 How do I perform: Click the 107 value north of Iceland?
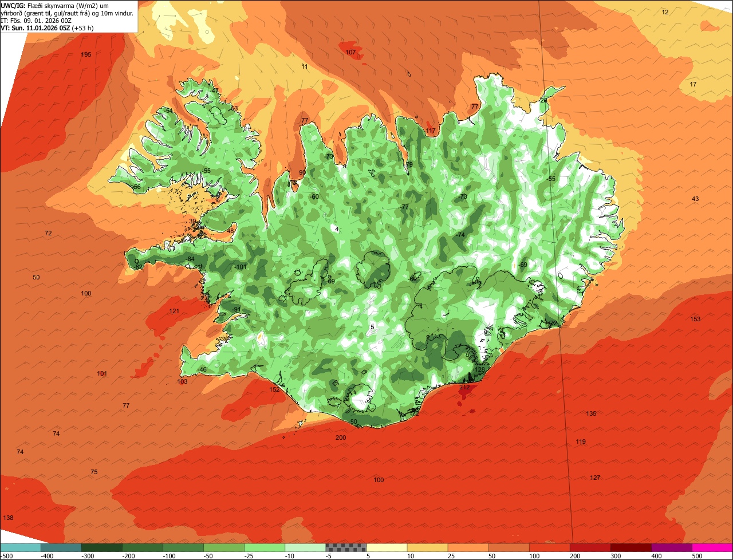tap(350, 52)
